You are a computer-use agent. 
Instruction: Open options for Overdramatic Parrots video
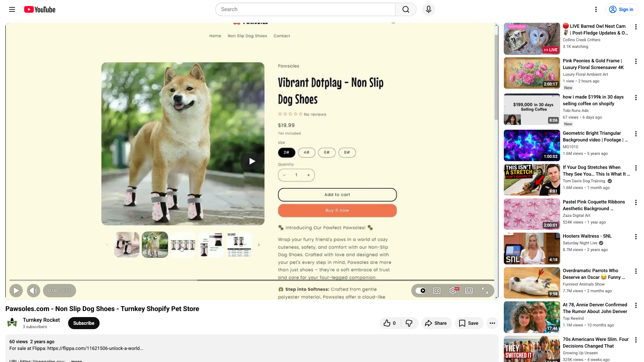[636, 271]
